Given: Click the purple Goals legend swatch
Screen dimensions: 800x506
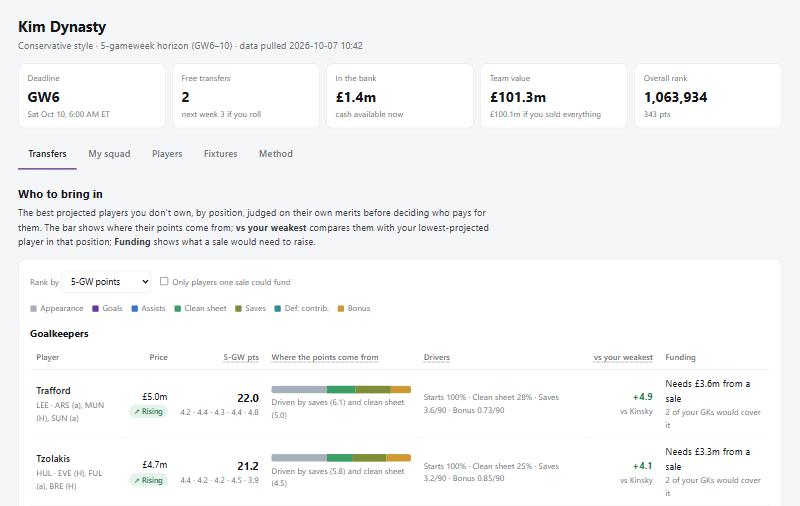Looking at the screenshot, I should pos(95,309).
